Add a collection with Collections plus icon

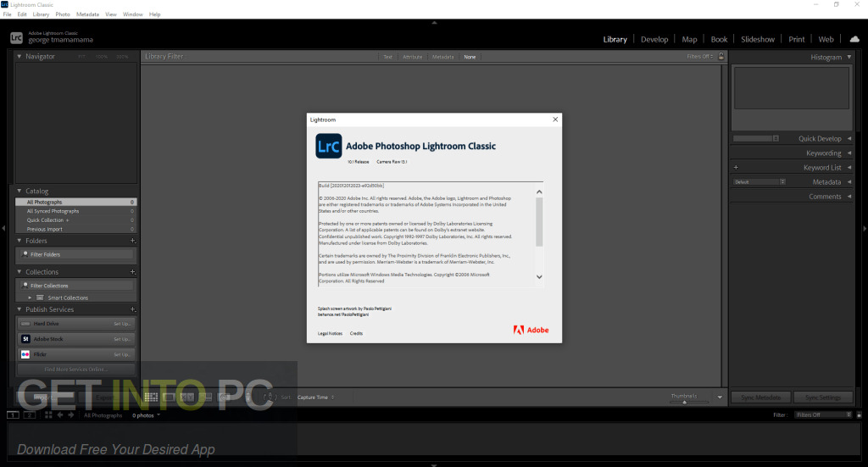pyautogui.click(x=132, y=272)
